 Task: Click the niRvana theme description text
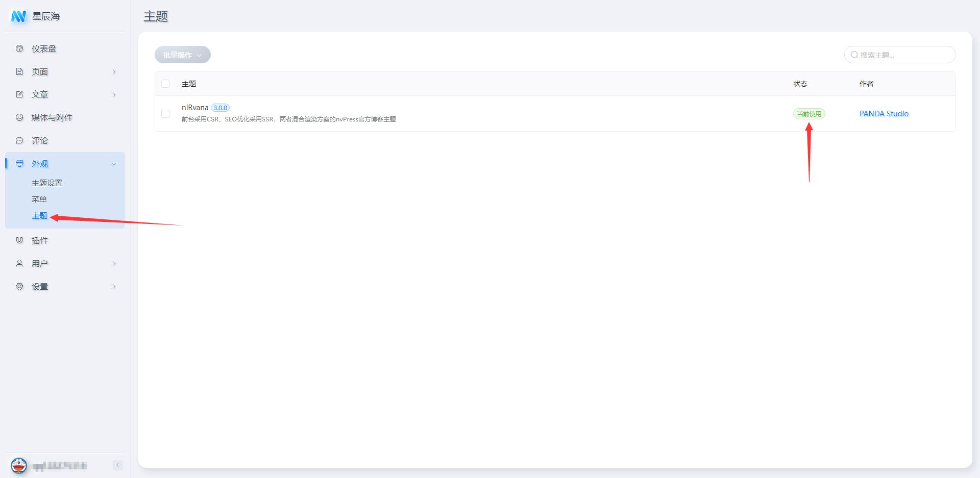(289, 119)
